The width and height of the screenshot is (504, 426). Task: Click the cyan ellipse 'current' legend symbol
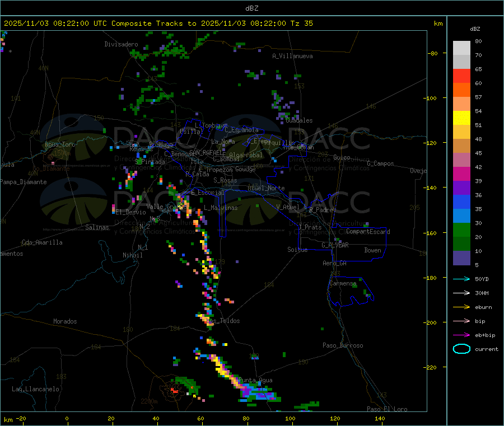click(461, 349)
